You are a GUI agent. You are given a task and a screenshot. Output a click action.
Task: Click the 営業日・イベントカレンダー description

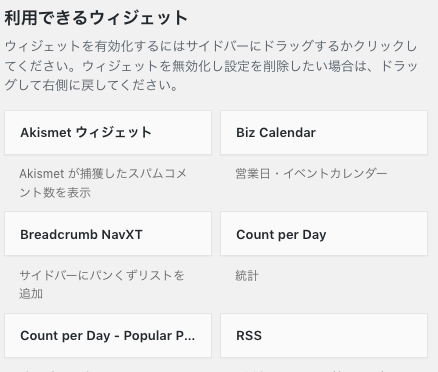pyautogui.click(x=311, y=174)
